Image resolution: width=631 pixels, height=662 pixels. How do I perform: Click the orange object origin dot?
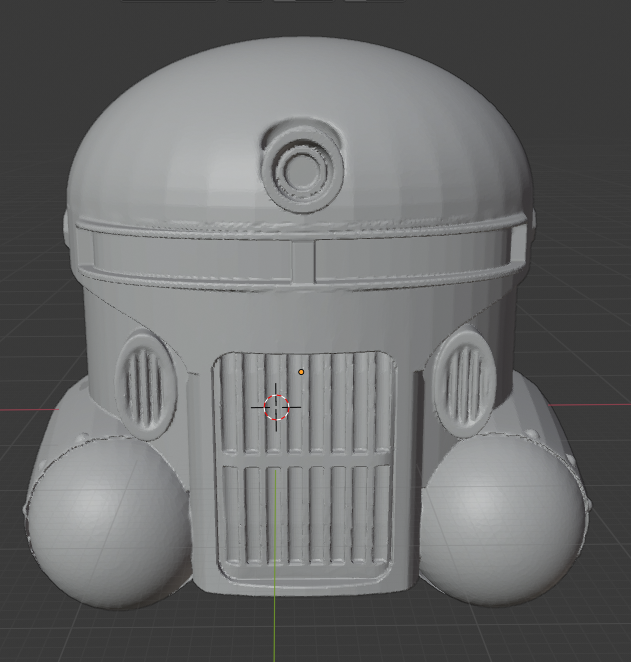(301, 372)
